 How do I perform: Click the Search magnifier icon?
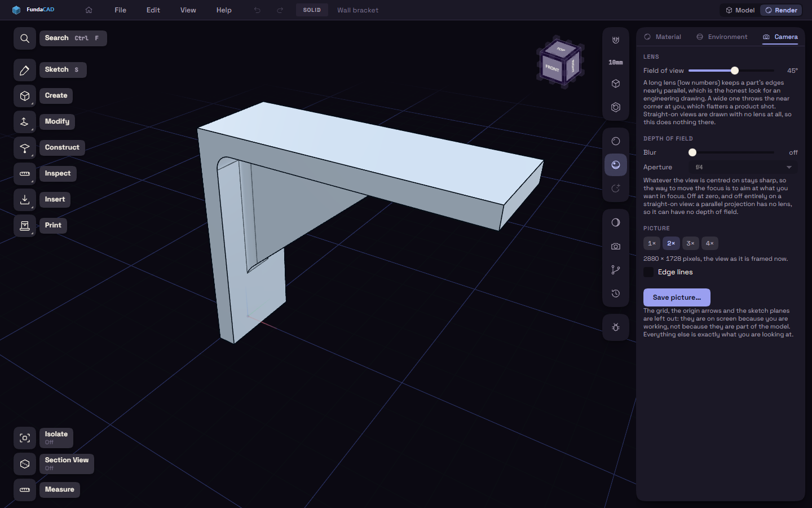25,38
